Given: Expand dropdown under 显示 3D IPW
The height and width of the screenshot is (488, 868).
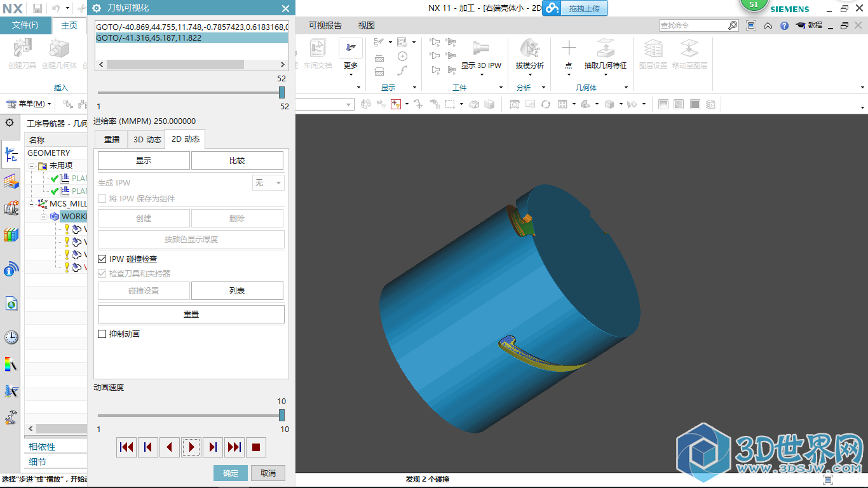Looking at the screenshot, I should pos(482,74).
